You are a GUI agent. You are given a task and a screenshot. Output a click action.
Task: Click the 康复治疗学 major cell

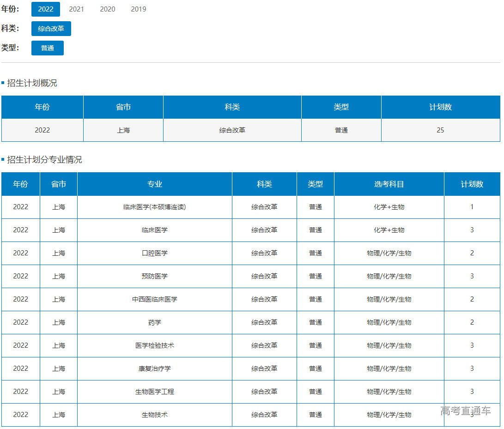pyautogui.click(x=155, y=369)
